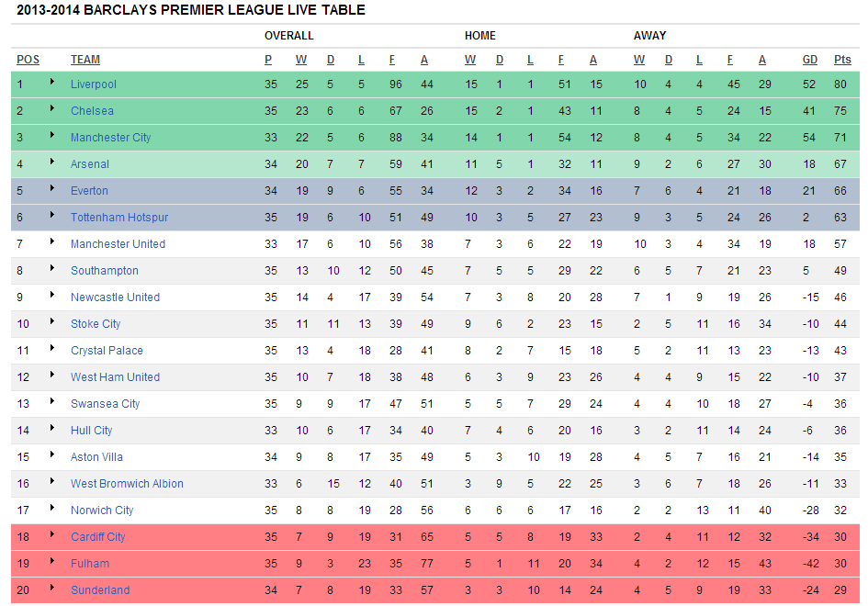The width and height of the screenshot is (868, 606).
Task: Open West Bromwich Albion page
Action: [127, 484]
